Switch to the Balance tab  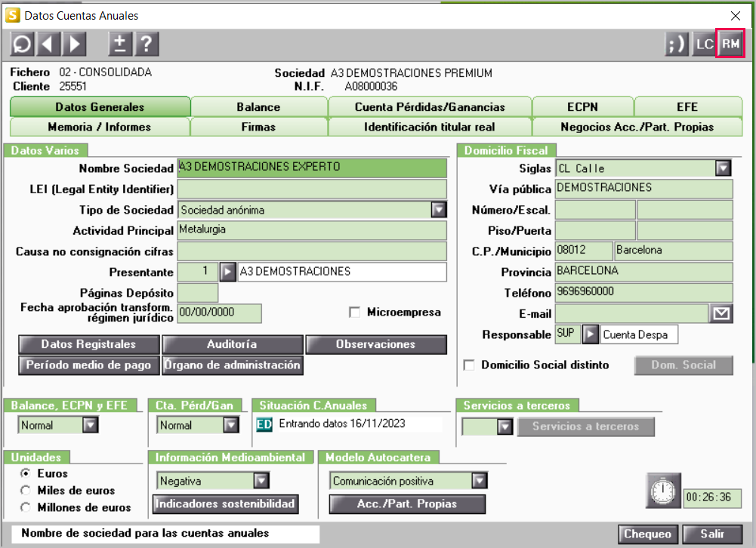pos(258,107)
